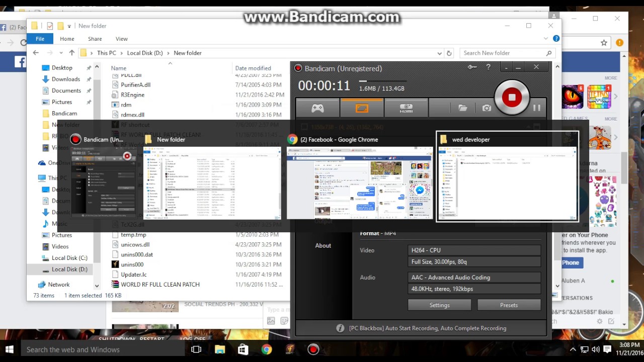Click the H264 - CPU video codec text
Screen dimensions: 644x362
click(426, 250)
